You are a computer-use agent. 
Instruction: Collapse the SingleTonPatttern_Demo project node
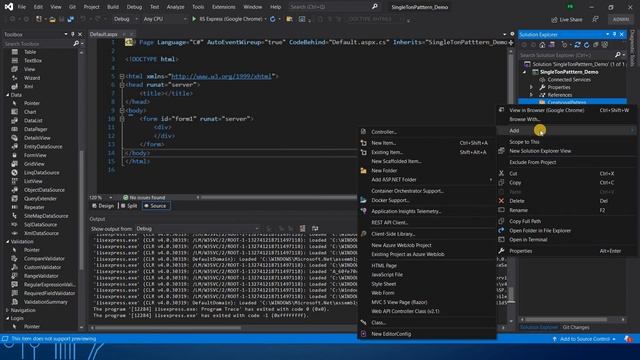click(524, 72)
